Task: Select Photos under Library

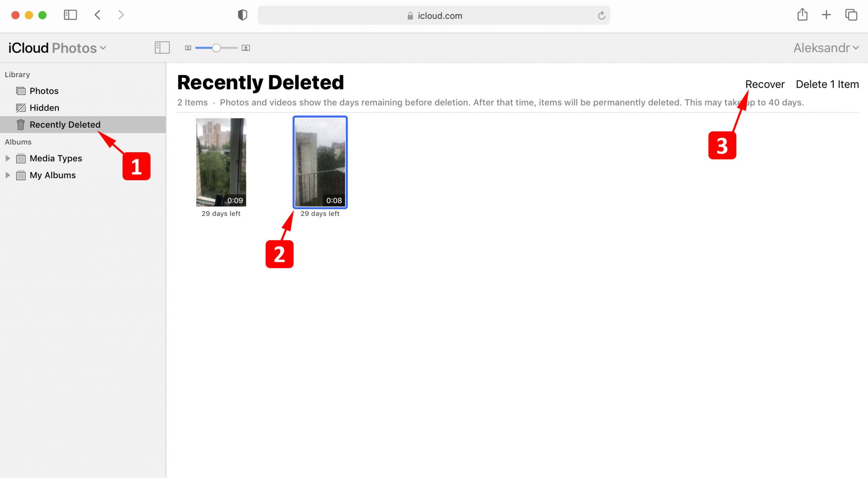Action: tap(43, 90)
